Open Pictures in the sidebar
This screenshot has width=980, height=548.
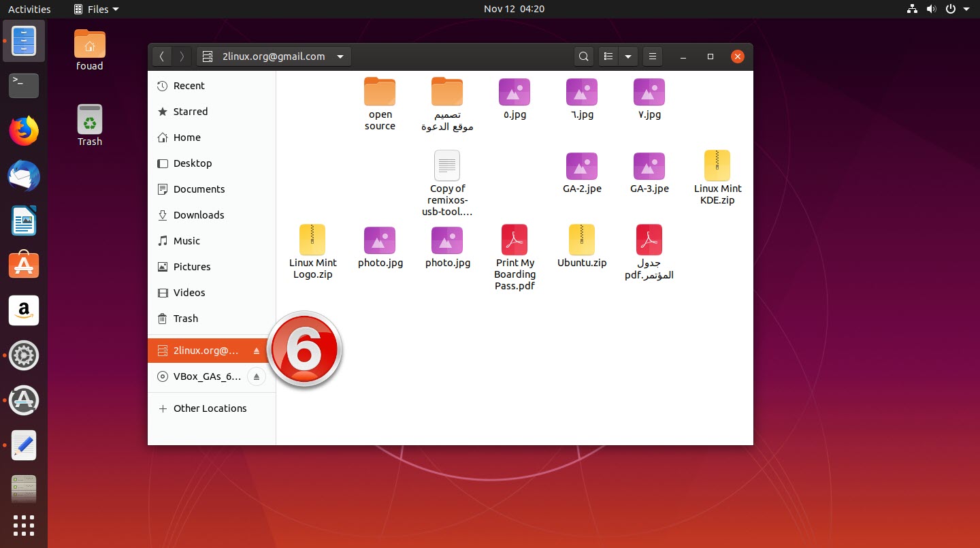212,267
